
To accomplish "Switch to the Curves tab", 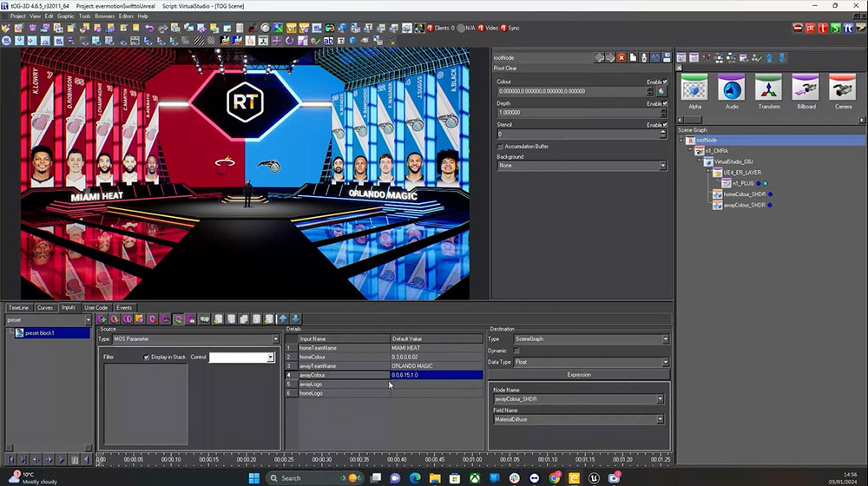I will pos(45,308).
